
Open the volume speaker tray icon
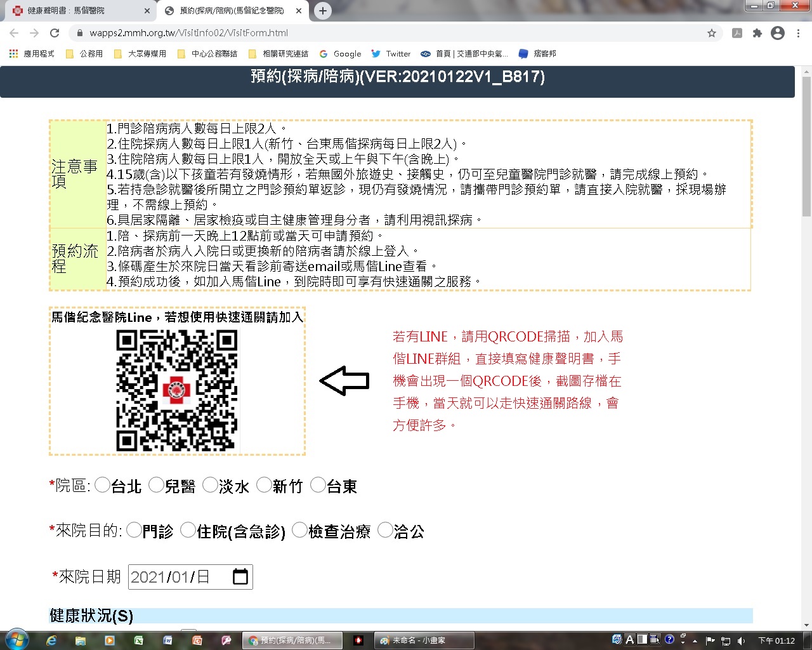pos(741,640)
